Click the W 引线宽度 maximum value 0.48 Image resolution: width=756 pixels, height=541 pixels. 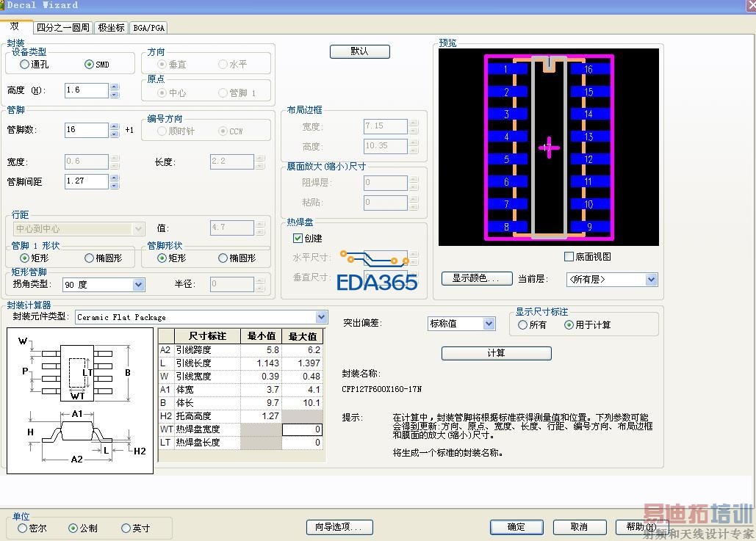click(x=302, y=377)
